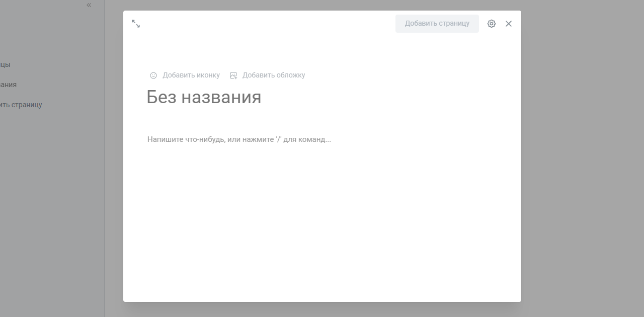Click the empty white area below the placeholder
Image resolution: width=644 pixels, height=317 pixels.
pyautogui.click(x=322, y=226)
